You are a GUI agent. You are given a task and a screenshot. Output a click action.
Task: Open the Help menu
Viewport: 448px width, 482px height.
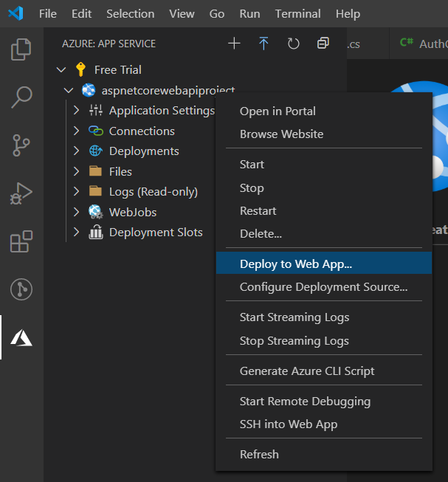348,14
